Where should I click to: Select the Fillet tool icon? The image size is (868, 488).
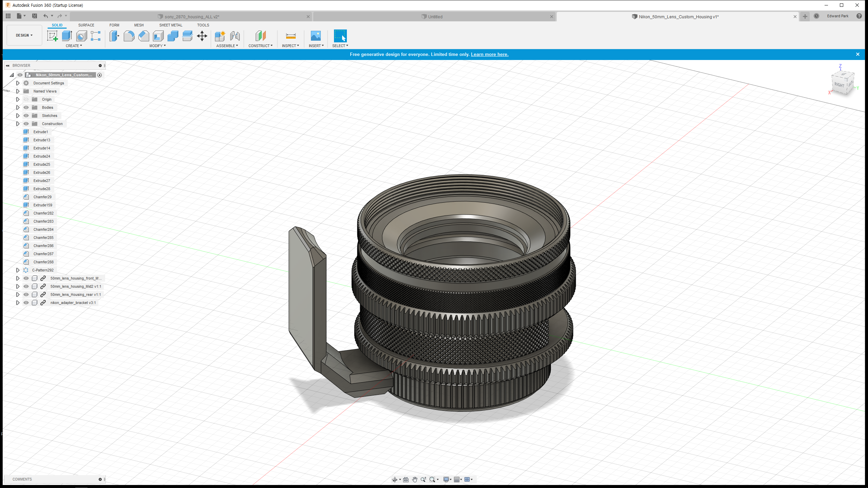pos(129,36)
